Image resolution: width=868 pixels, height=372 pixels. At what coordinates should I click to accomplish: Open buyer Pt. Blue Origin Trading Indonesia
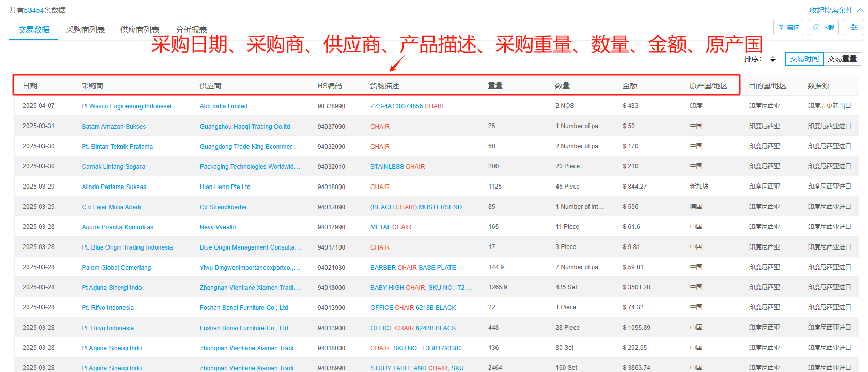(x=127, y=247)
